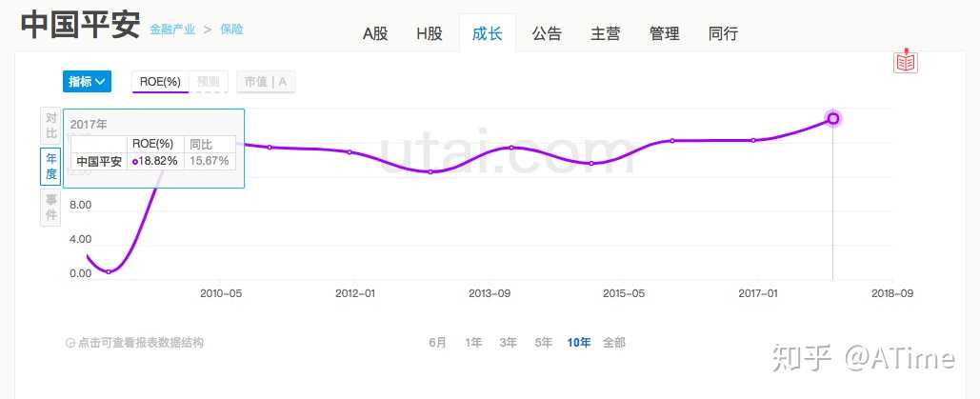Select the lowest data point near 0.00

point(109,271)
